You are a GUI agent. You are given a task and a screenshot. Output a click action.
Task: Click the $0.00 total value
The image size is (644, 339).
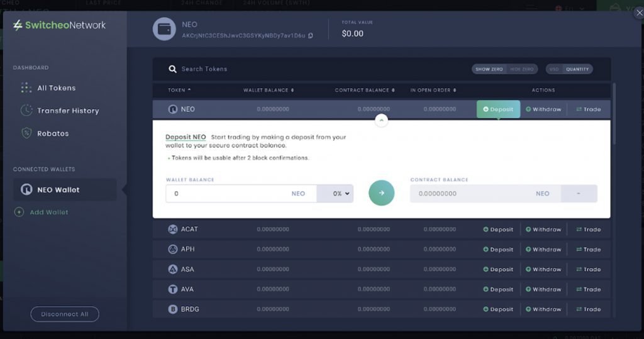(x=352, y=34)
